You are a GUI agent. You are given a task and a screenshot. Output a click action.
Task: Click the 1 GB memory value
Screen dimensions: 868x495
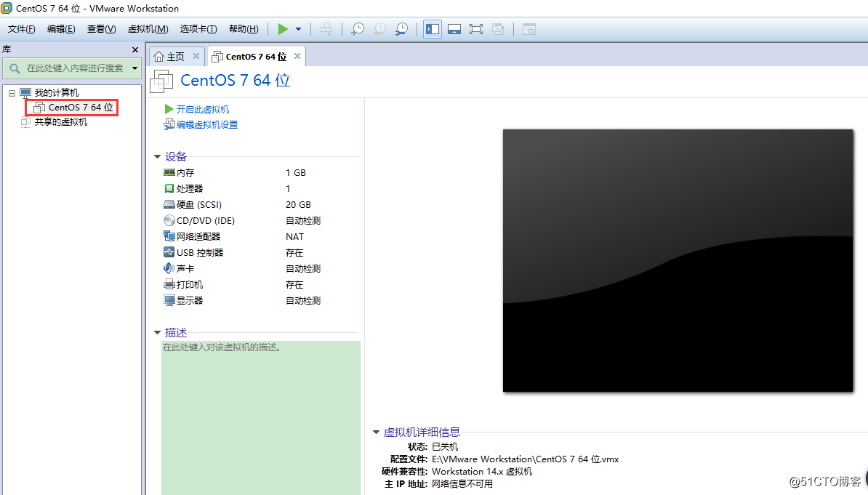[296, 173]
